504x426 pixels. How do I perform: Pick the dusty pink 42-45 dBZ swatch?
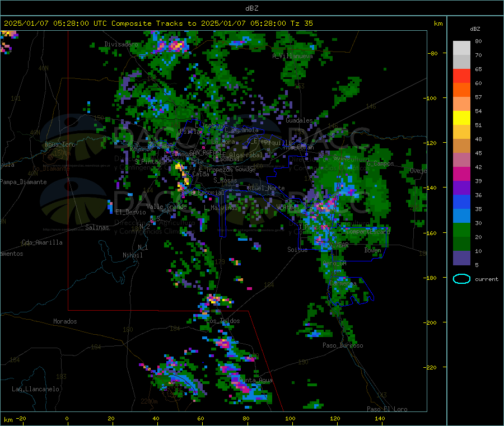click(x=461, y=160)
